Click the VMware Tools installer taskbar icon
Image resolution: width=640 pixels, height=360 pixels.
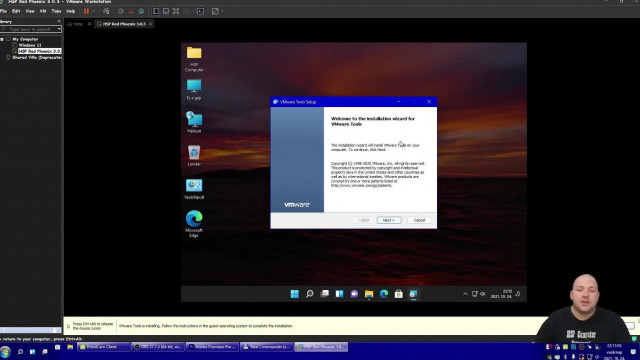coord(413,294)
